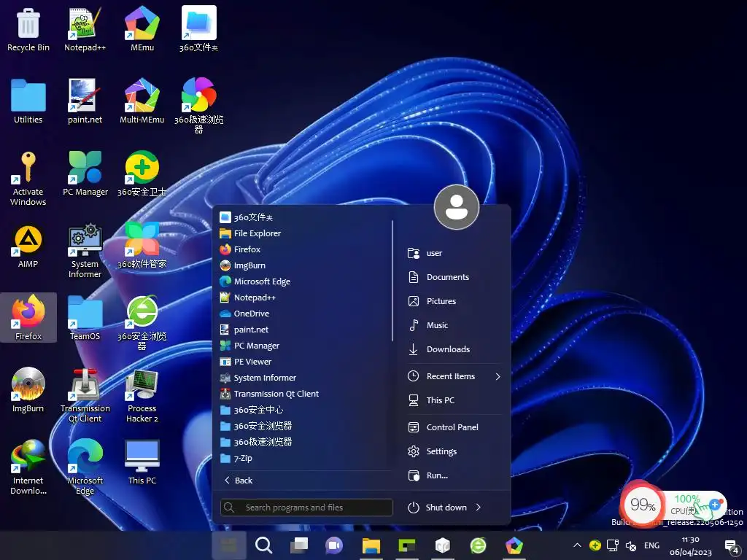Open Activate Windows key shortcut
Image resolution: width=747 pixels, height=560 pixels.
coord(28,179)
